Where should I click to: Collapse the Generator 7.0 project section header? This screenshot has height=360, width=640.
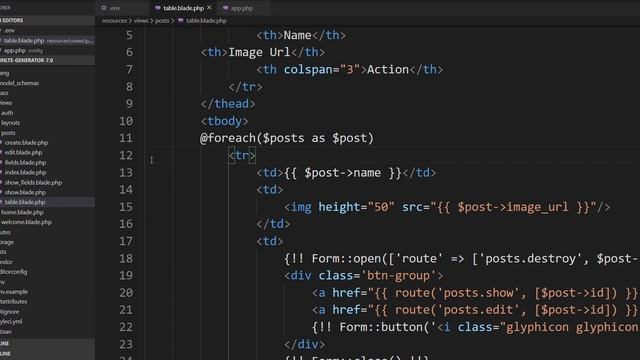tap(47, 60)
